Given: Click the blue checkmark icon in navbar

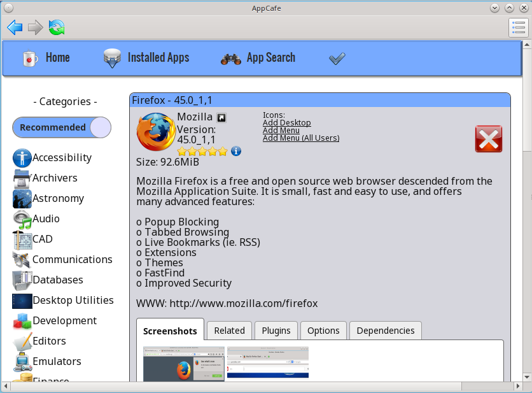Looking at the screenshot, I should click(337, 59).
